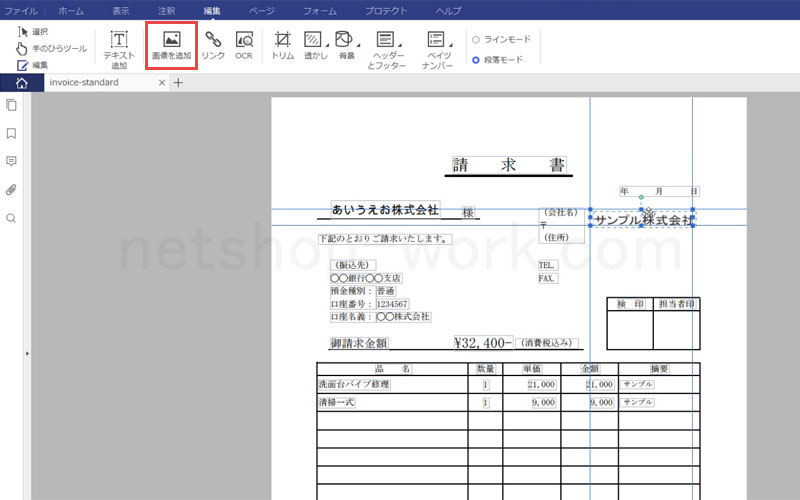This screenshot has width=800, height=500.
Task: Close the invoice-standard document tab
Action: pyautogui.click(x=162, y=83)
